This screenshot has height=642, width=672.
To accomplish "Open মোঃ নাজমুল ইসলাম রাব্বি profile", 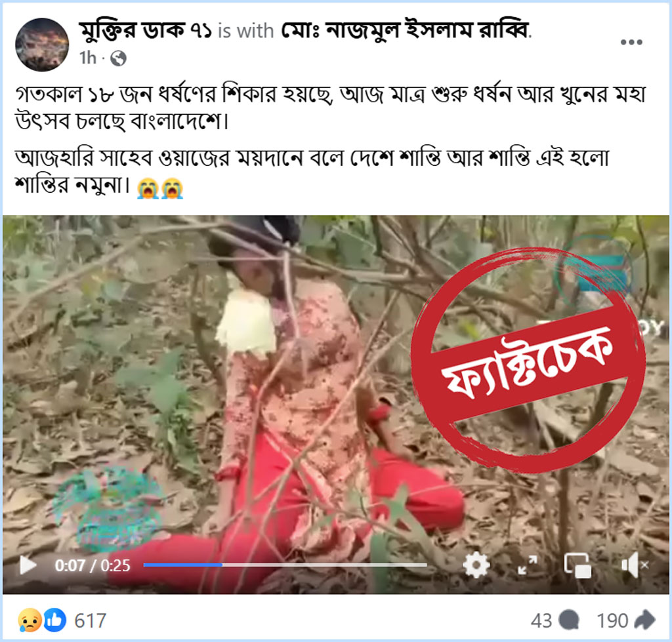I will (x=405, y=30).
